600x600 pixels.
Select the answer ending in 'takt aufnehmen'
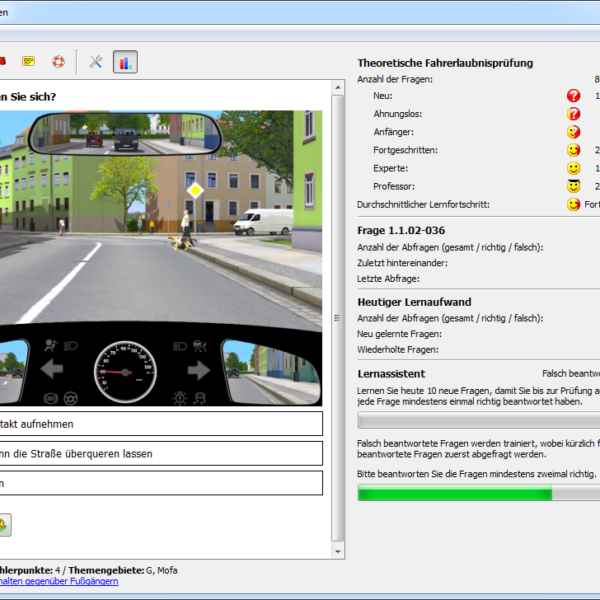click(160, 424)
